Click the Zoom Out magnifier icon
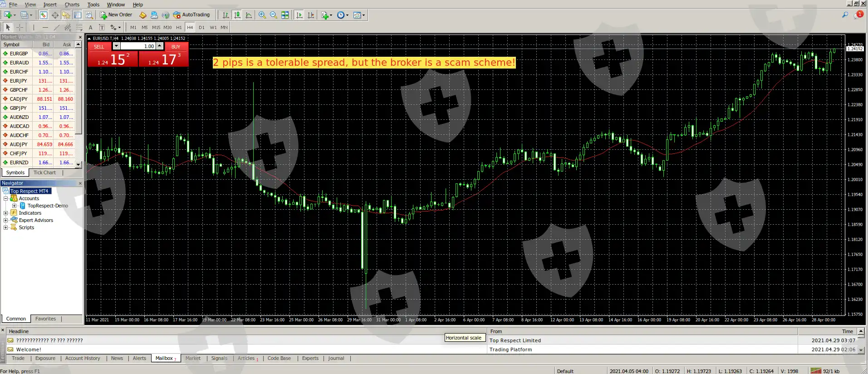Screen dimensions: 868x374 [273, 15]
